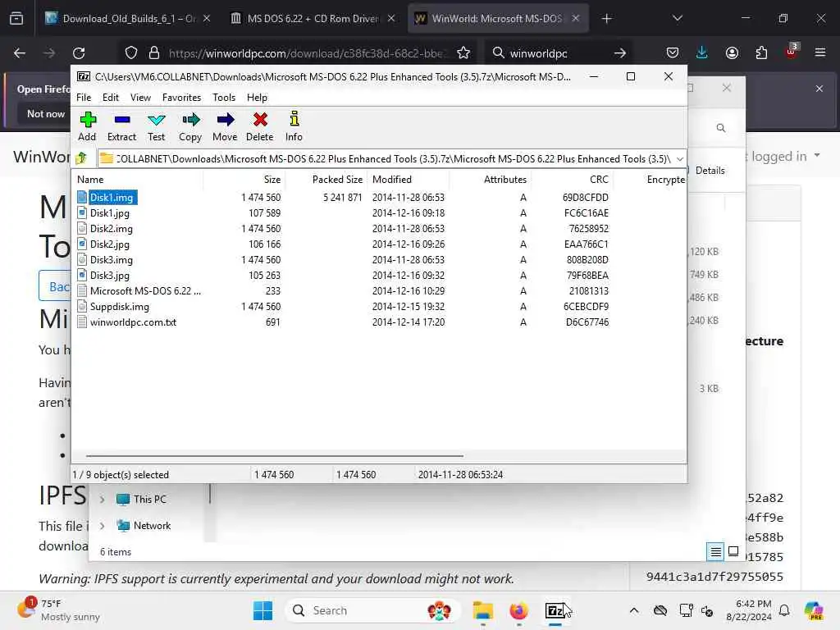Image resolution: width=840 pixels, height=630 pixels.
Task: Open the Help menu in 7-Zip
Action: click(x=257, y=98)
